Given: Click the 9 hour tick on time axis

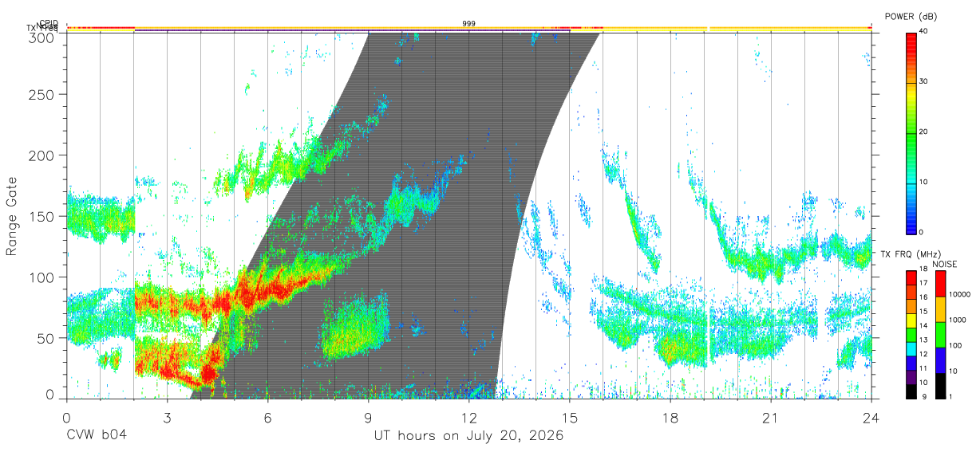Looking at the screenshot, I should coord(368,419).
